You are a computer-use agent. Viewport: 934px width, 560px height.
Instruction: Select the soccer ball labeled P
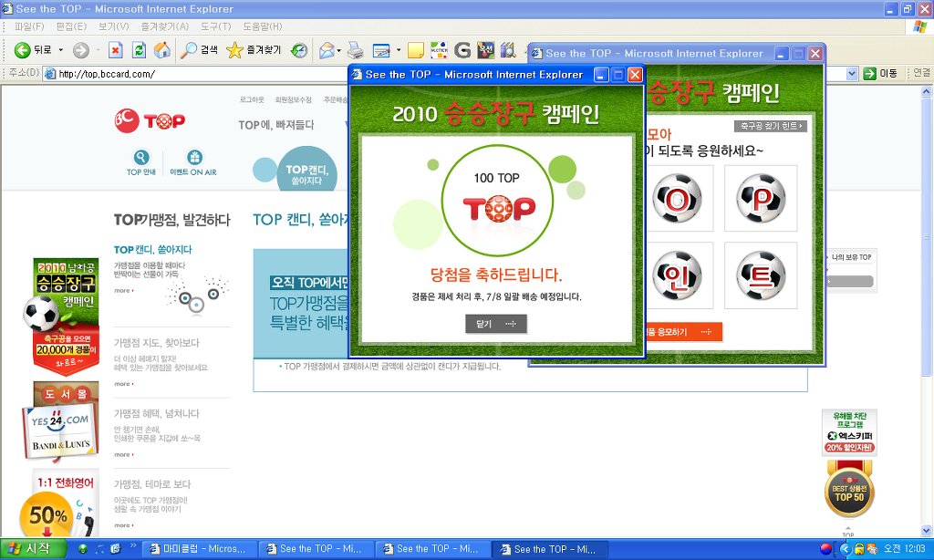(761, 199)
